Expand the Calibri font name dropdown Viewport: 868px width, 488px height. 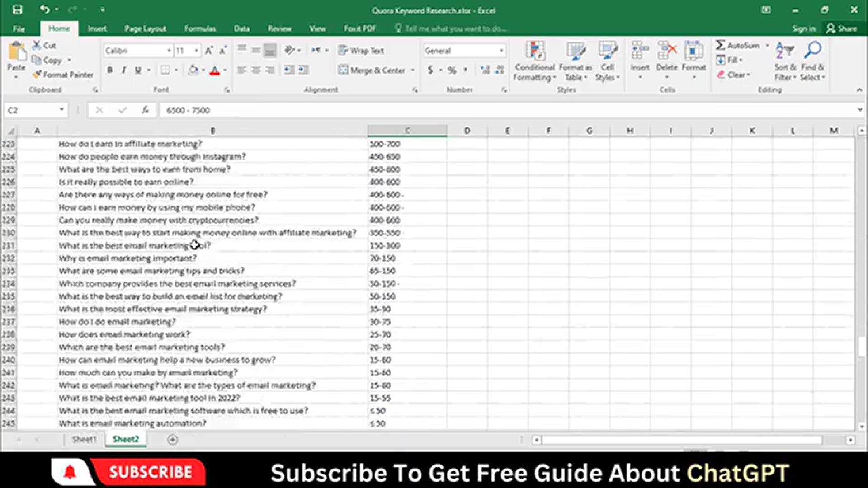[169, 51]
